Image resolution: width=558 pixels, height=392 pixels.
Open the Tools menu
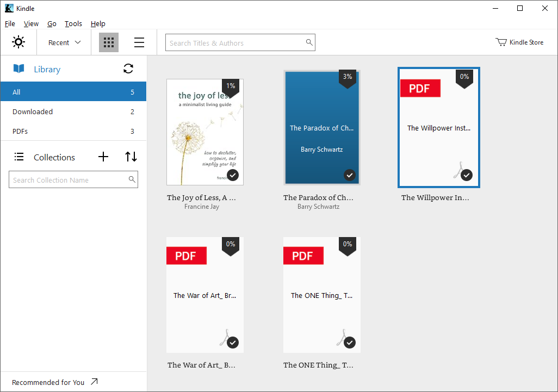(73, 23)
